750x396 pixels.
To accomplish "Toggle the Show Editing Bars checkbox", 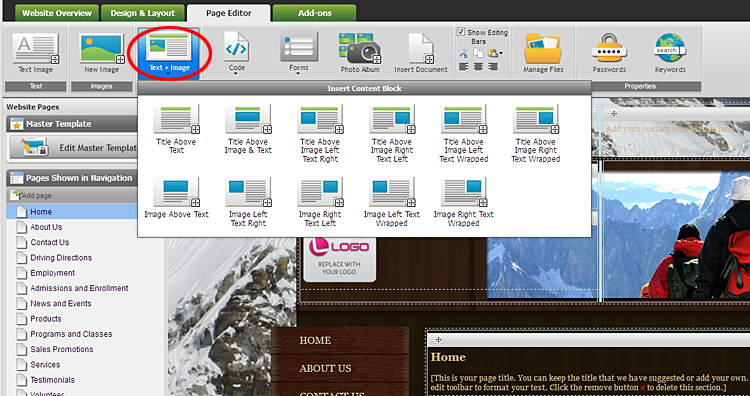I will [x=461, y=32].
